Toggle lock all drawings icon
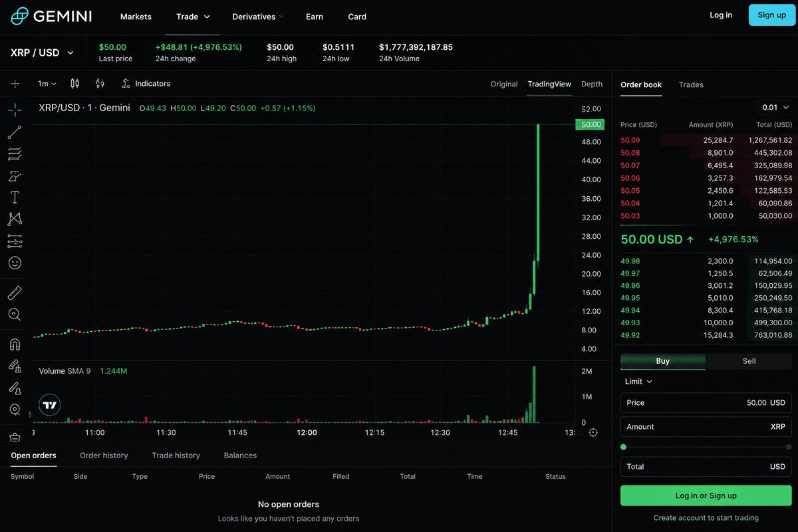 [15, 388]
